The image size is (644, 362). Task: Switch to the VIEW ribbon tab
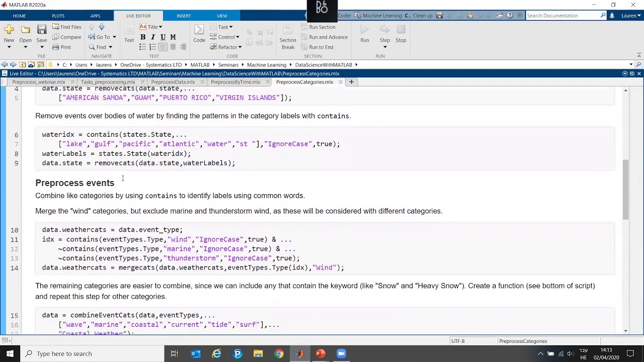pyautogui.click(x=222, y=16)
